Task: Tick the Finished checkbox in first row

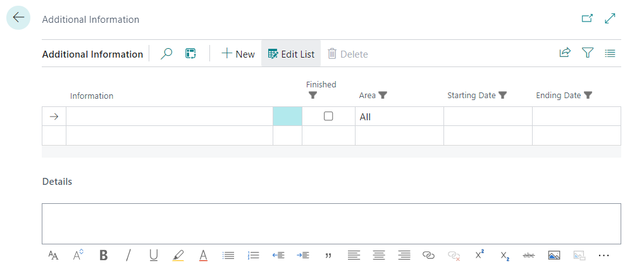Action: tap(328, 116)
